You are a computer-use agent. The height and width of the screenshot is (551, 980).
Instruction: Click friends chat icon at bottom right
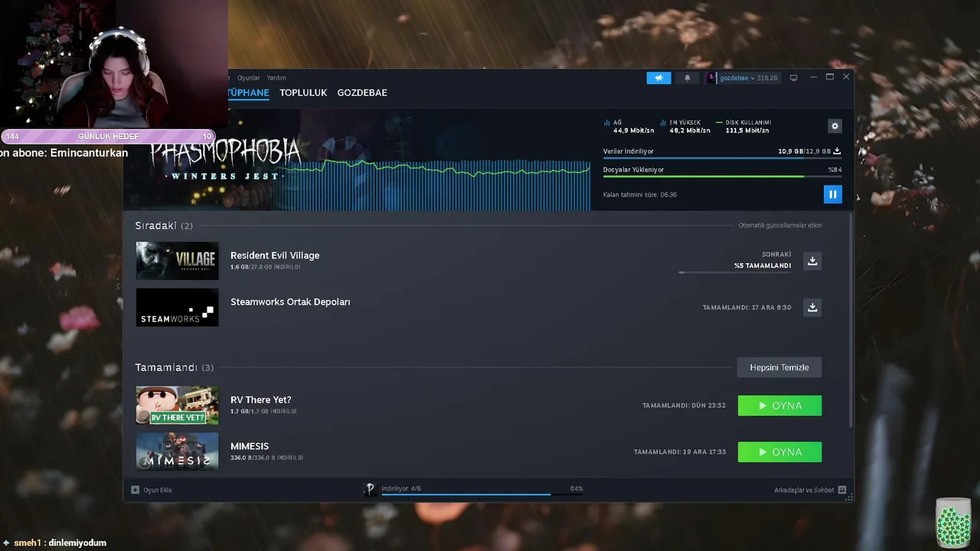tap(842, 490)
